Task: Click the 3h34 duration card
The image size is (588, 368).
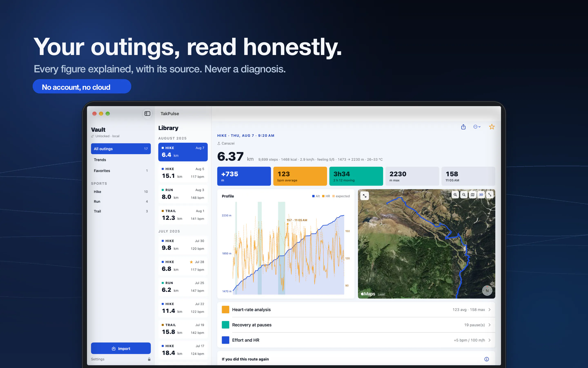Action: click(x=356, y=176)
